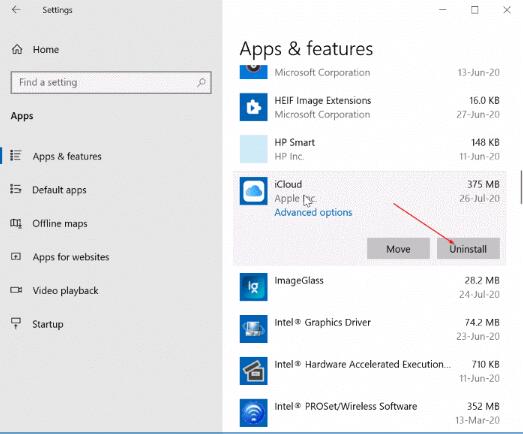Click the Move button for iCloud
Viewport: 523px width, 434px height.
tap(398, 249)
